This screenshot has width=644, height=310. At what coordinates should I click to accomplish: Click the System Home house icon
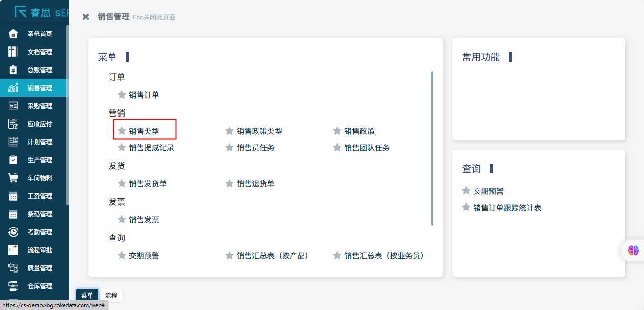[13, 34]
